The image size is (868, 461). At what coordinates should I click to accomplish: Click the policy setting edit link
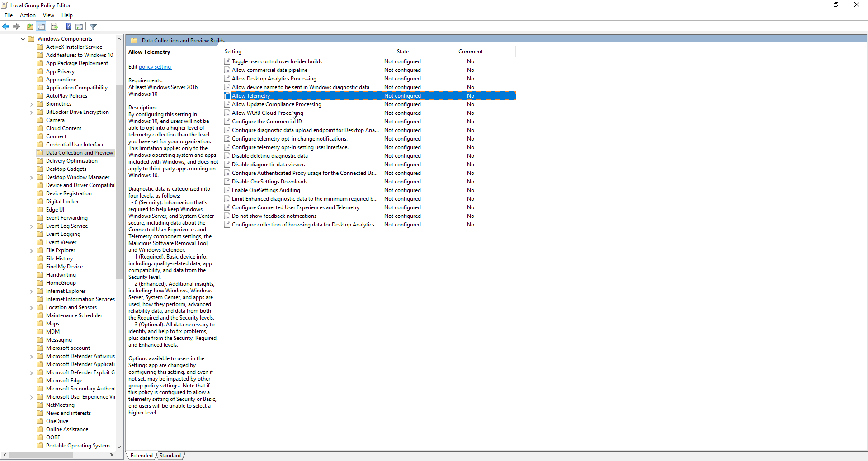155,66
